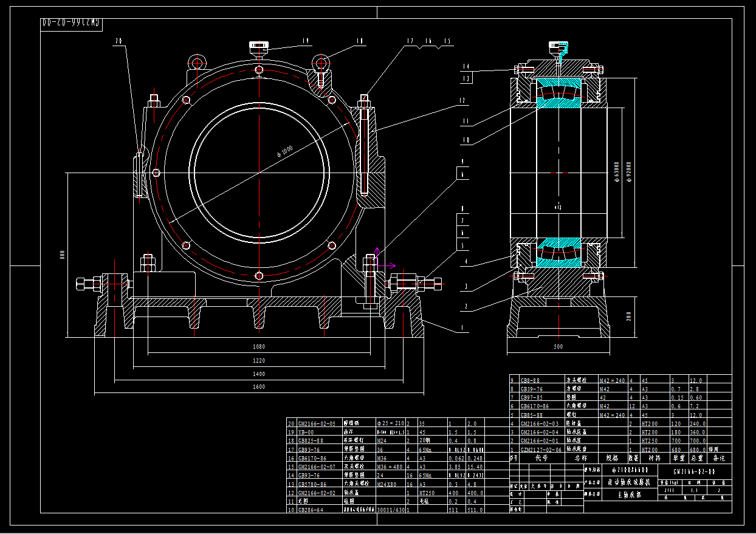This screenshot has width=756, height=534.
Task: Click the YB-00 code cell
Action: (306, 432)
